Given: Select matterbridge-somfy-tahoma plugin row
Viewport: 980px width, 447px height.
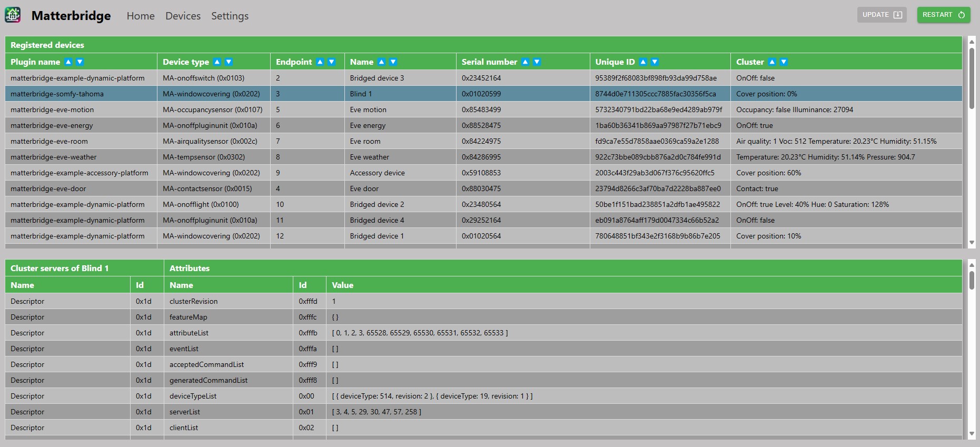Looking at the screenshot, I should [x=483, y=94].
